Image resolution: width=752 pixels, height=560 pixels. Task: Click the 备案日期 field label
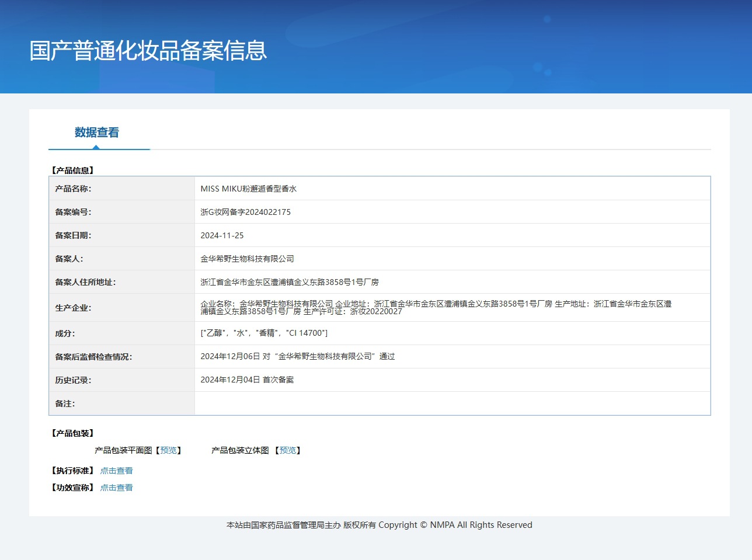pos(73,235)
